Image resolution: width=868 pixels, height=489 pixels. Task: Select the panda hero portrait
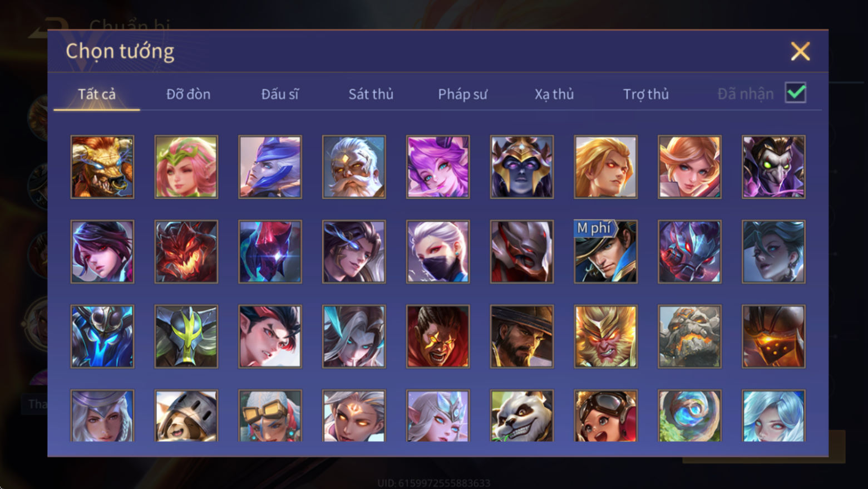[x=521, y=415]
